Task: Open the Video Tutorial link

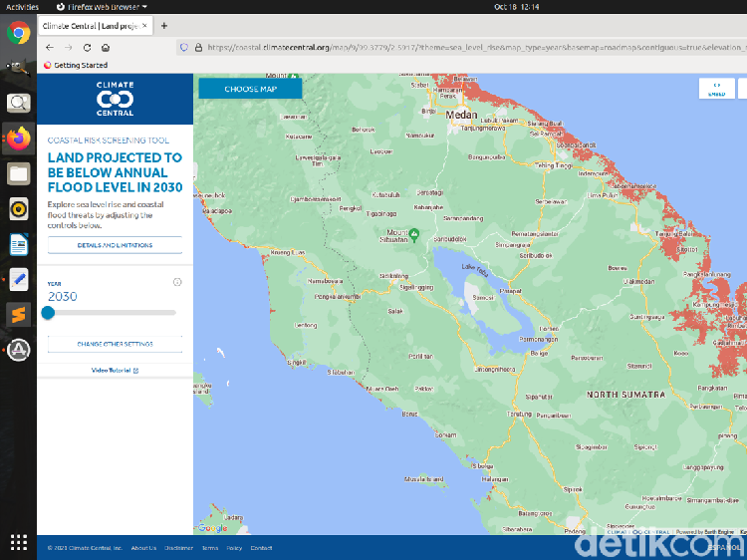Action: 115,371
